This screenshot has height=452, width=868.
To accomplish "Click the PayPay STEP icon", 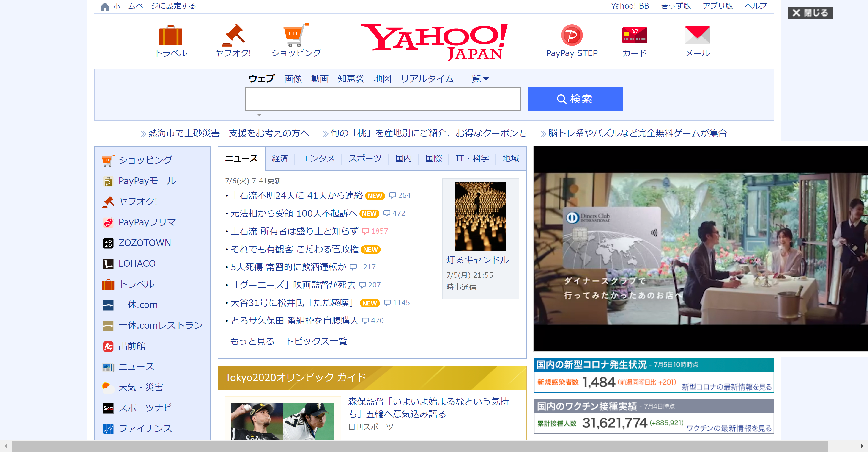I will coord(572,35).
